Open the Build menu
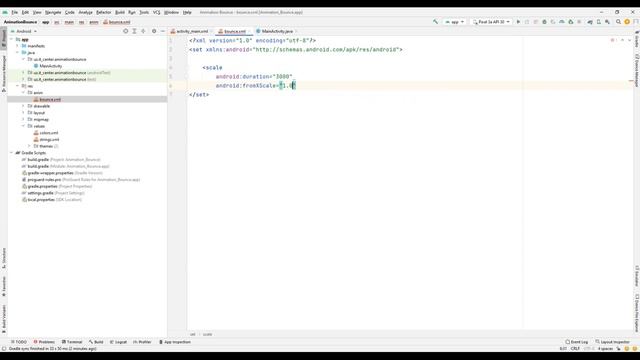 (x=120, y=12)
